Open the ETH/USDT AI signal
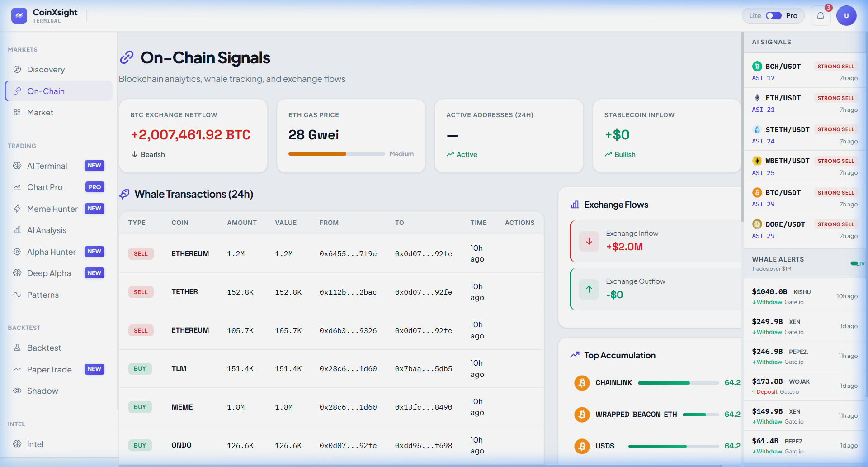Screen dimensions: 868x467 [x=805, y=104]
